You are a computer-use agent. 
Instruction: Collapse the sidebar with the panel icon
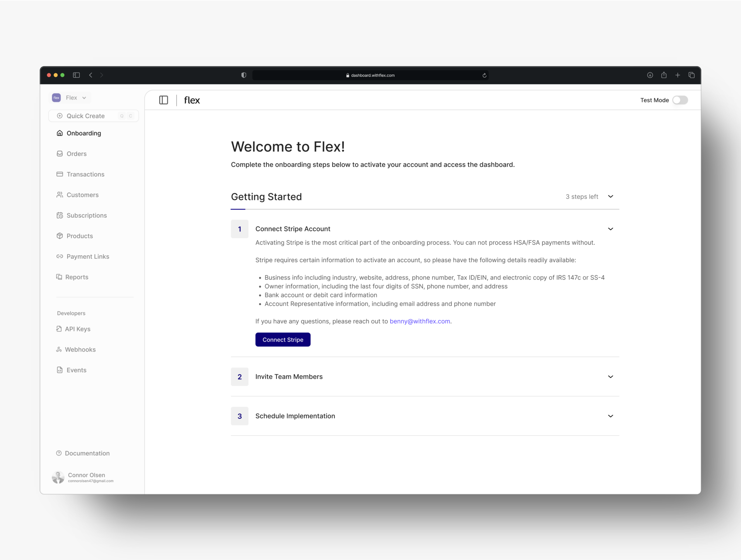pyautogui.click(x=164, y=100)
